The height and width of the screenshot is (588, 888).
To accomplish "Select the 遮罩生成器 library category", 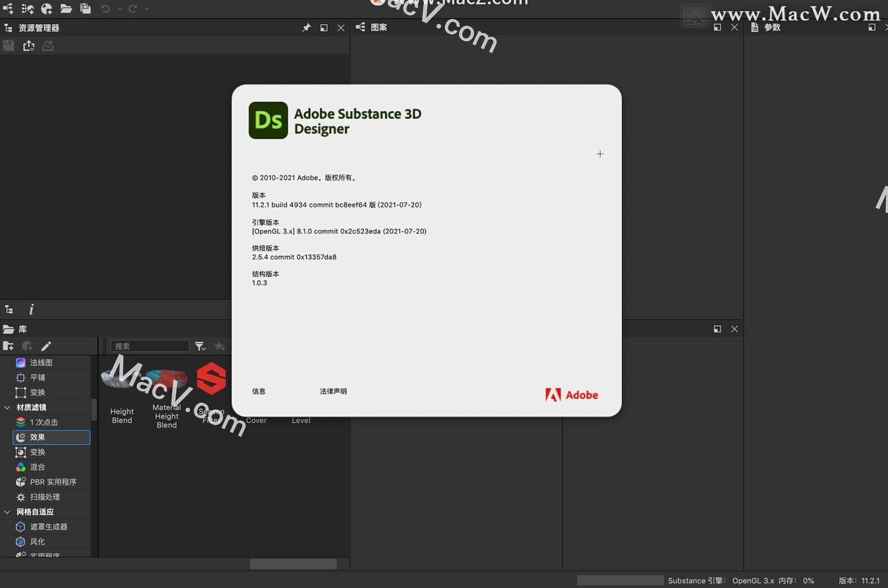I will (51, 527).
